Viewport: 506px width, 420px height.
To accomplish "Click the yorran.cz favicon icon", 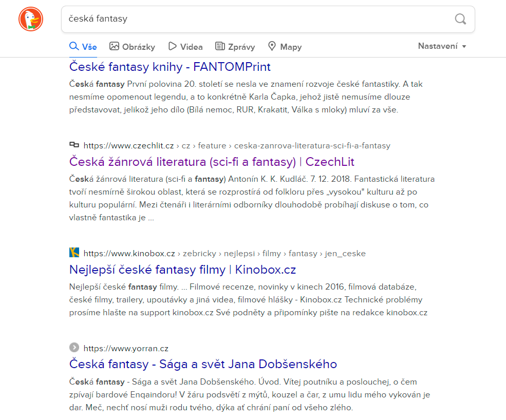I will pos(74,348).
